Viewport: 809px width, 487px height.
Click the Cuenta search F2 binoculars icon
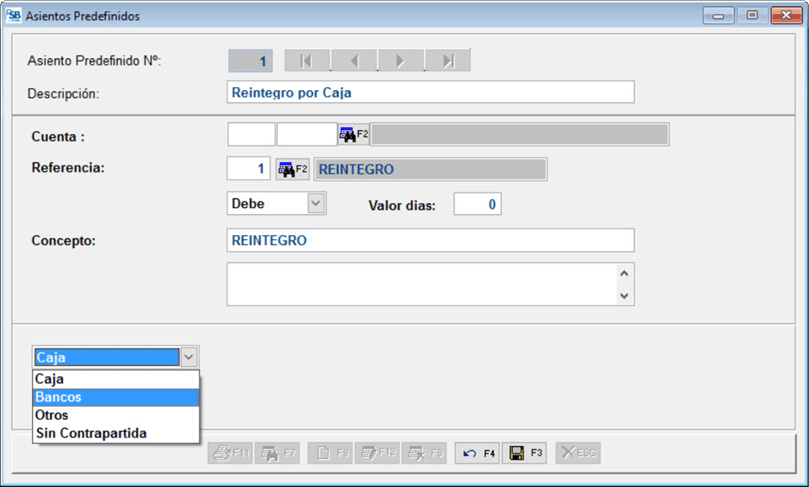[x=353, y=134]
